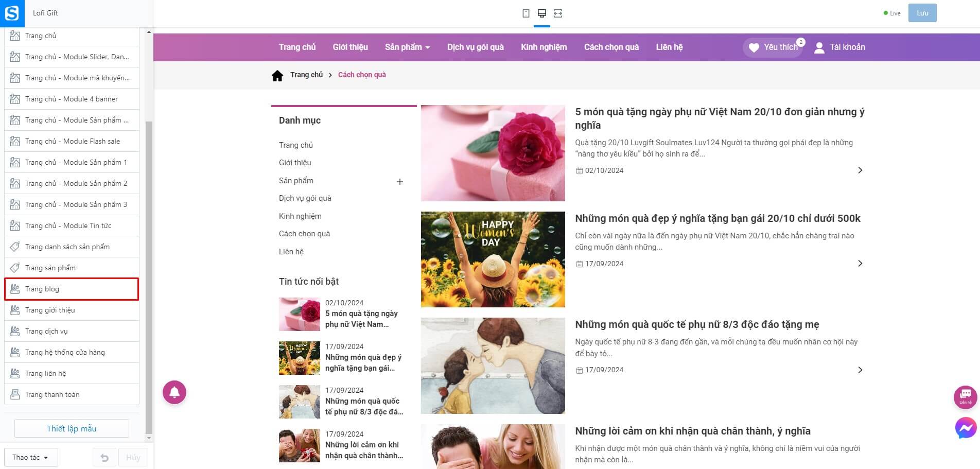Click the heart icon for Yêu thích
This screenshot has width=980, height=469.
pyautogui.click(x=754, y=47)
